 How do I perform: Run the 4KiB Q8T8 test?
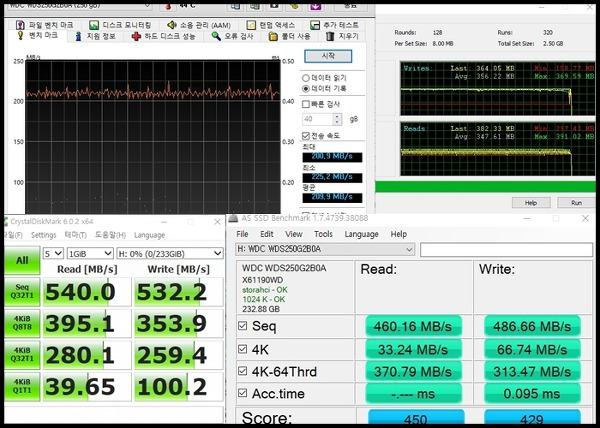click(22, 323)
